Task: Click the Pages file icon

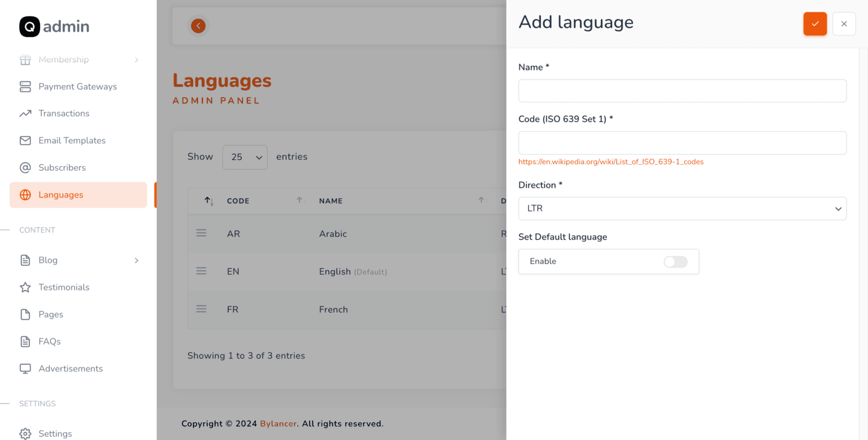Action: pyautogui.click(x=25, y=314)
